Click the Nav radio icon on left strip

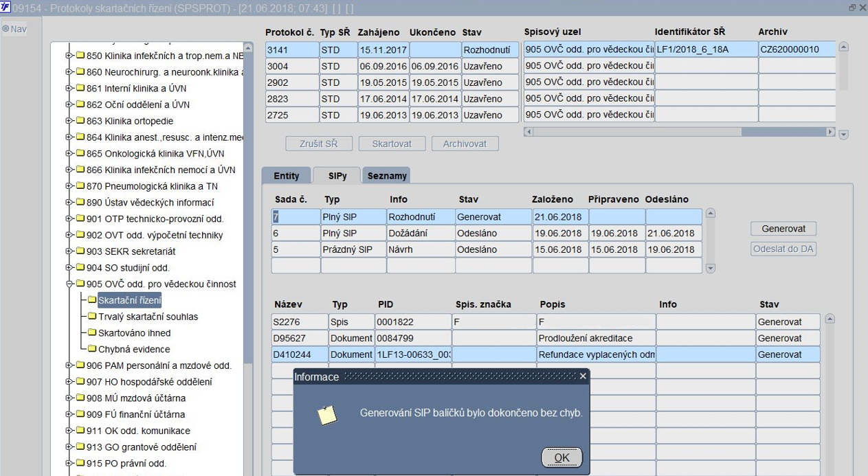tap(5, 29)
